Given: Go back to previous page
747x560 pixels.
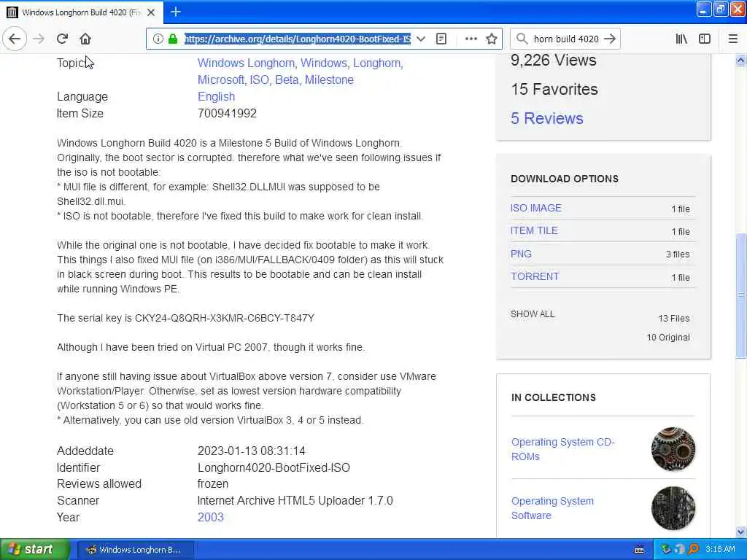Looking at the screenshot, I should [15, 39].
